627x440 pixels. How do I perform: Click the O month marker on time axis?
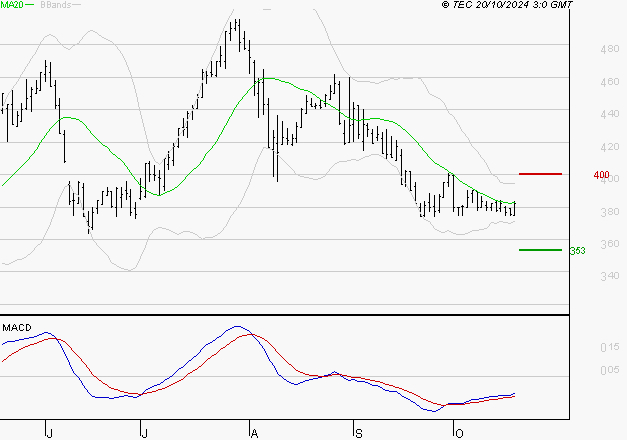[x=459, y=434]
